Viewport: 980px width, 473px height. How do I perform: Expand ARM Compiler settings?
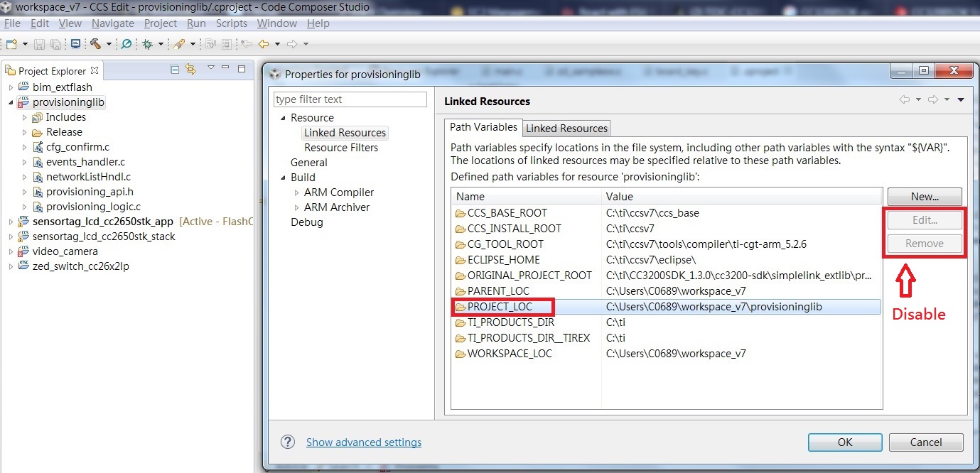(297, 192)
